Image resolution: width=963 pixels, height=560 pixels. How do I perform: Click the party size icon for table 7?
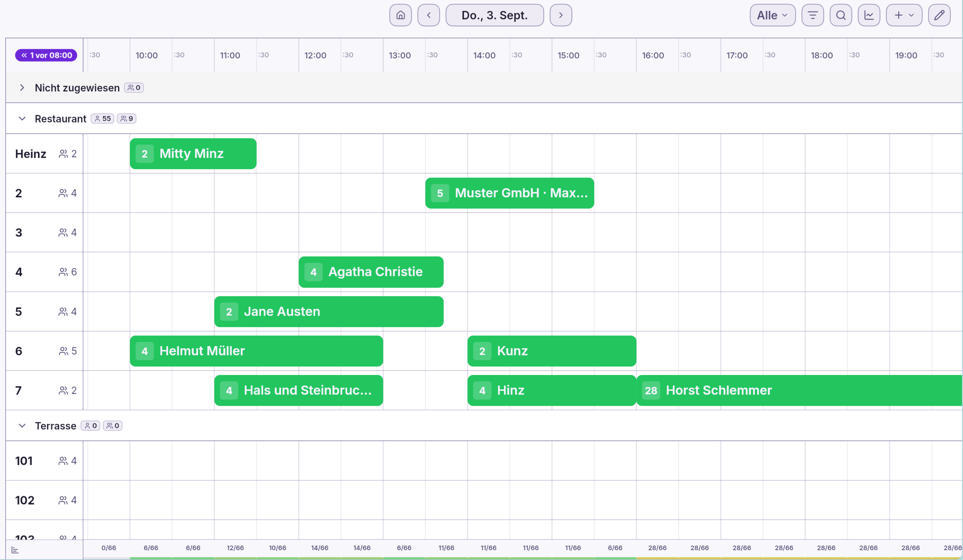pyautogui.click(x=63, y=390)
